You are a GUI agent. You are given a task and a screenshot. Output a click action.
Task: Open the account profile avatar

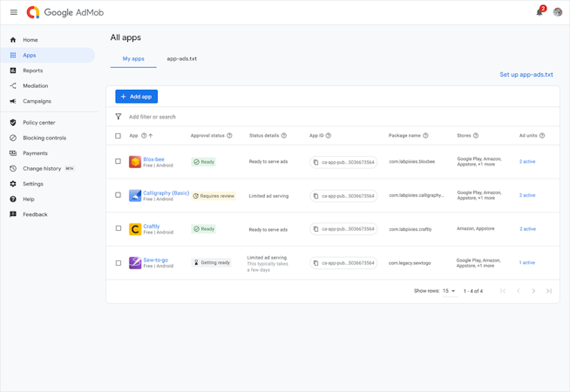coord(558,12)
